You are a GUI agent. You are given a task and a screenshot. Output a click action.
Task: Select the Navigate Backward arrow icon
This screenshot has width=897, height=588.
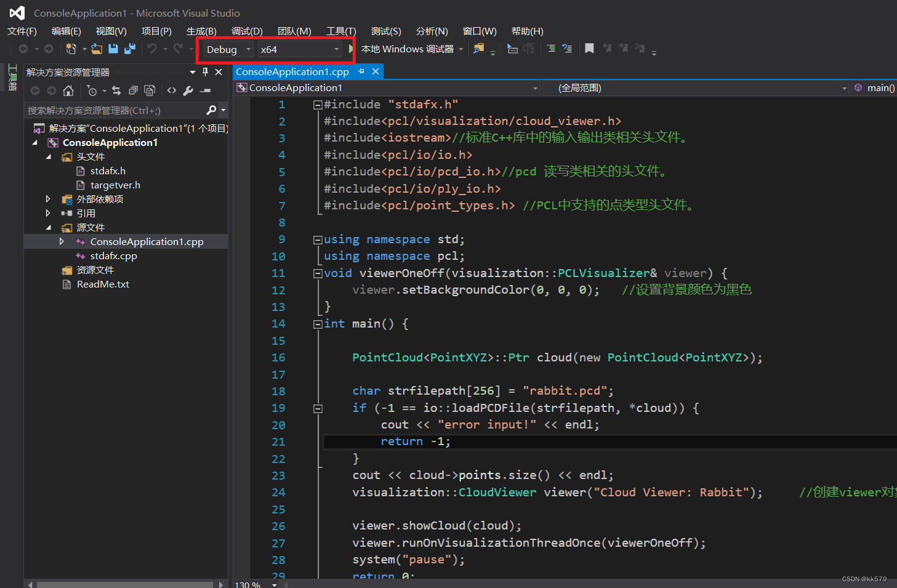(x=23, y=49)
